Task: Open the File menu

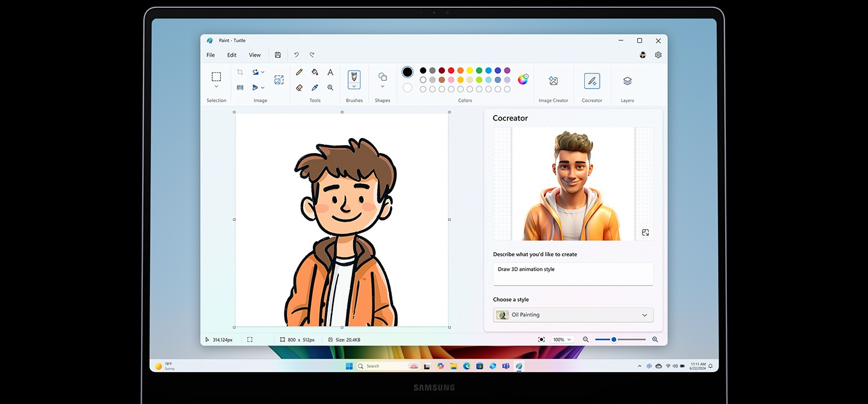Action: click(210, 55)
